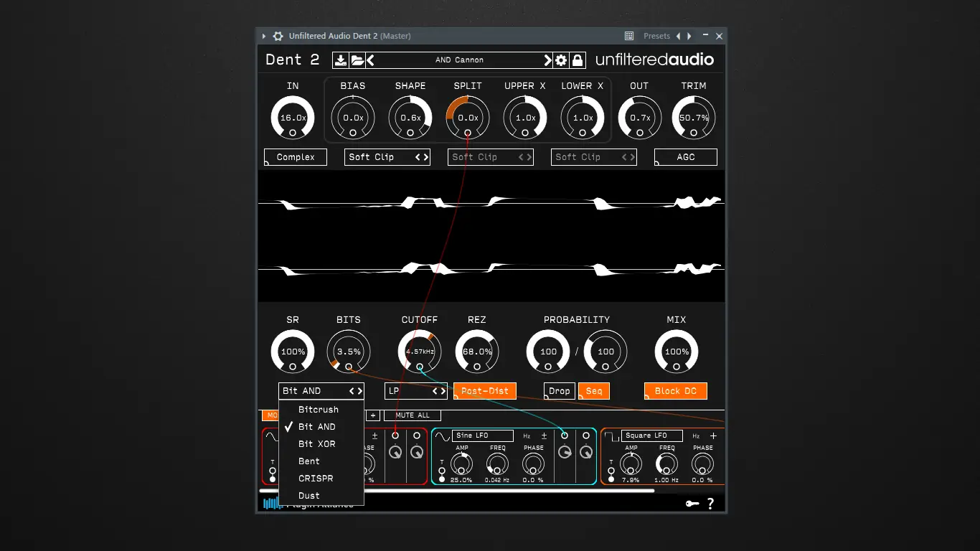The image size is (980, 551).
Task: Open the help question mark
Action: click(x=710, y=504)
